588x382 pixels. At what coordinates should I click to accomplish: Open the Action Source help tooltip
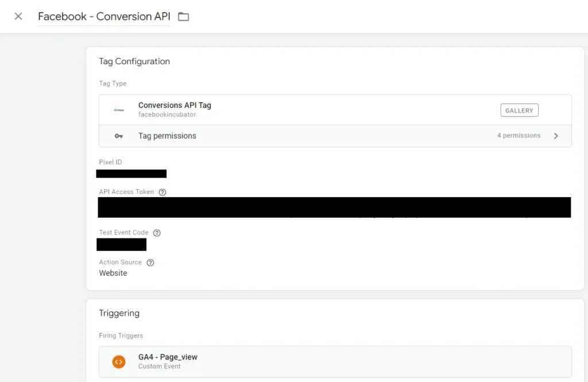[x=150, y=263]
